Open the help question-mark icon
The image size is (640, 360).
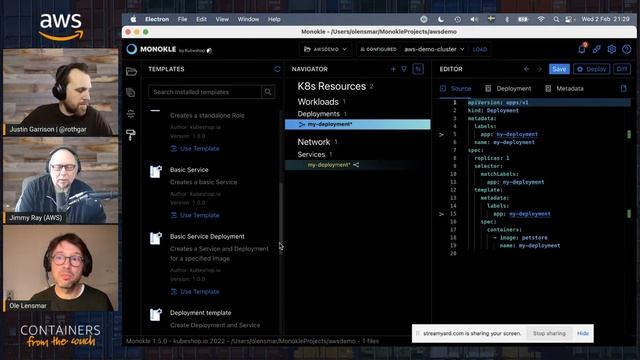click(627, 49)
